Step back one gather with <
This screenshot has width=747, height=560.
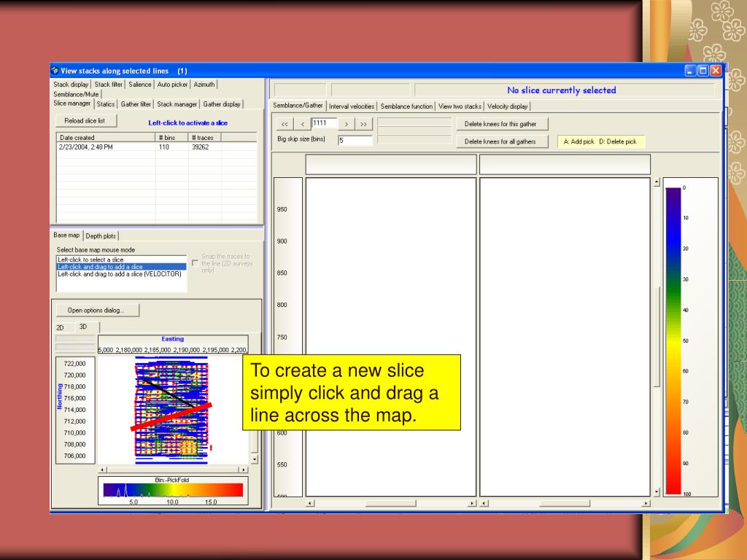click(303, 124)
